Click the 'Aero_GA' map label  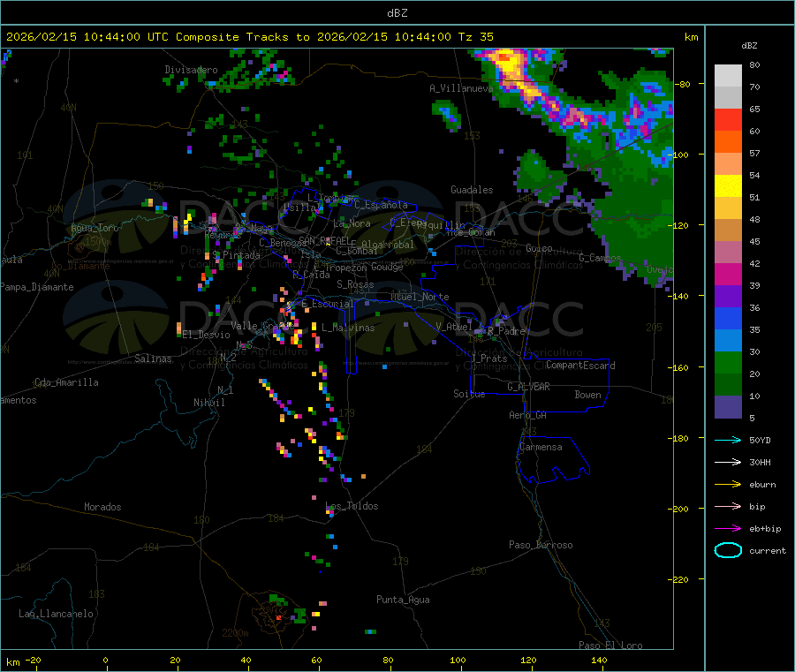point(527,415)
